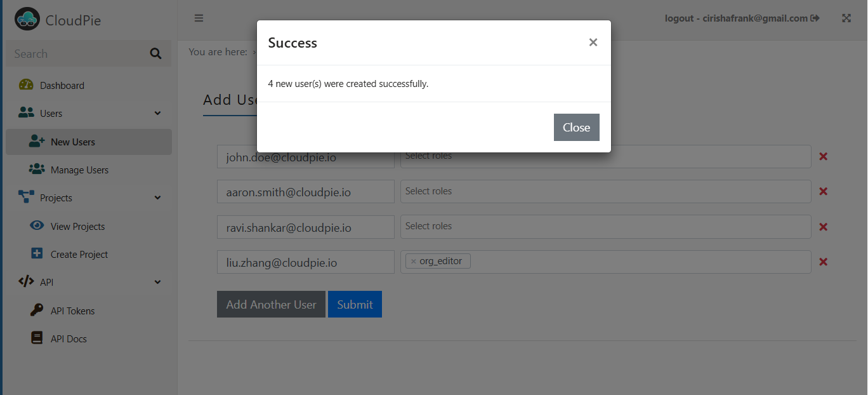Click the CloudPie cloud logo

coord(27,19)
